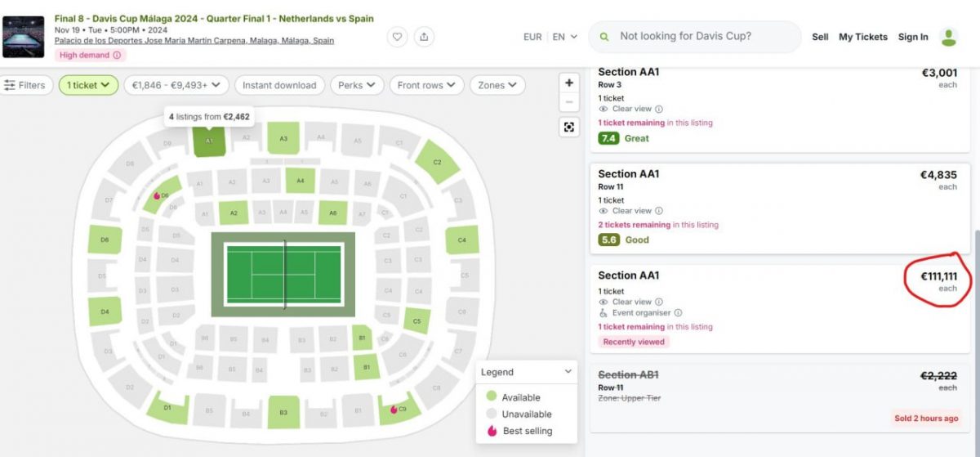The image size is (980, 457).
Task: Select available section A3 on map
Action: 283,139
